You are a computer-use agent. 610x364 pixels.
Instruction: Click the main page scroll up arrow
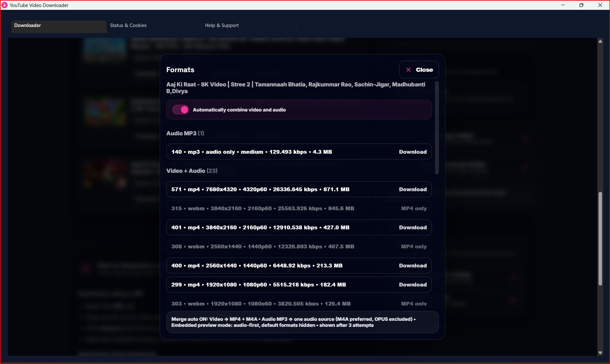click(600, 41)
